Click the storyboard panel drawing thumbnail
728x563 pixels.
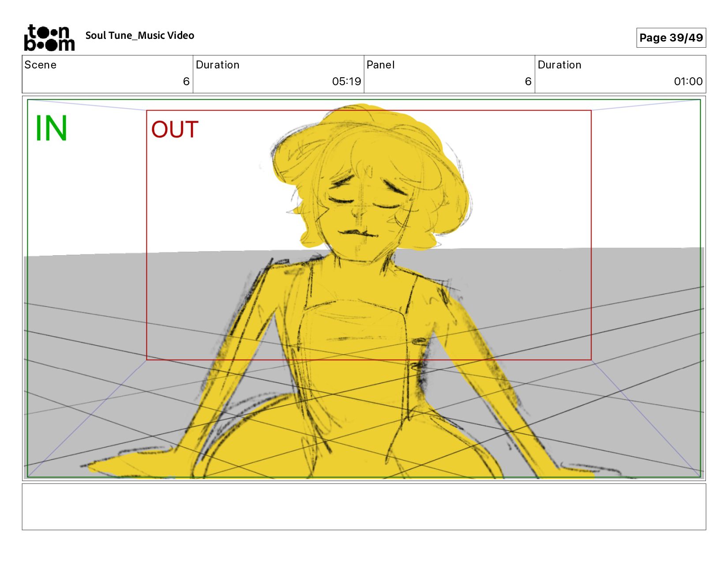pyautogui.click(x=364, y=288)
